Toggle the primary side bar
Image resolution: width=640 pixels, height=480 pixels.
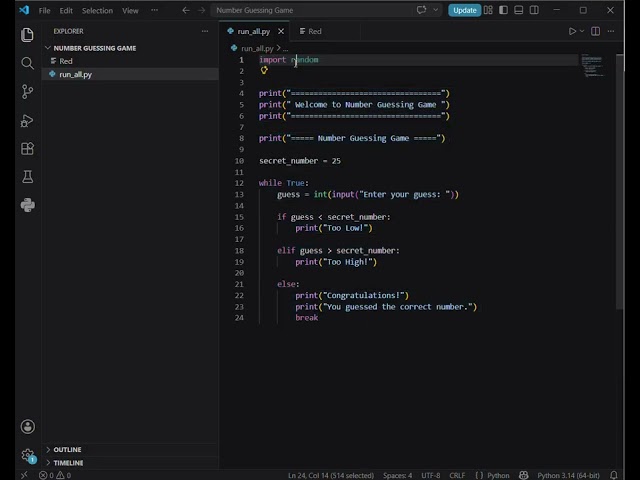pyautogui.click(x=503, y=10)
